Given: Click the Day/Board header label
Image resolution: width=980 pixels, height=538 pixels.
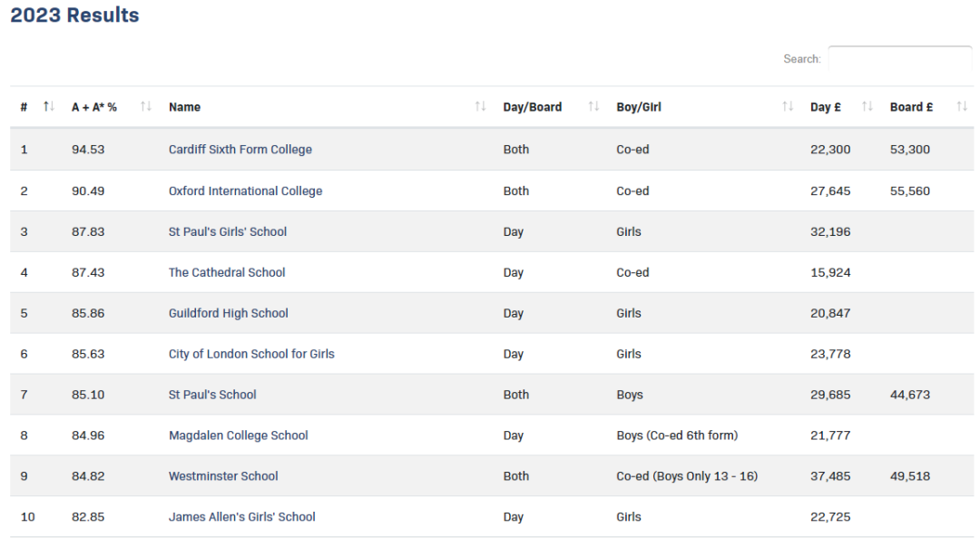Looking at the screenshot, I should tap(533, 107).
